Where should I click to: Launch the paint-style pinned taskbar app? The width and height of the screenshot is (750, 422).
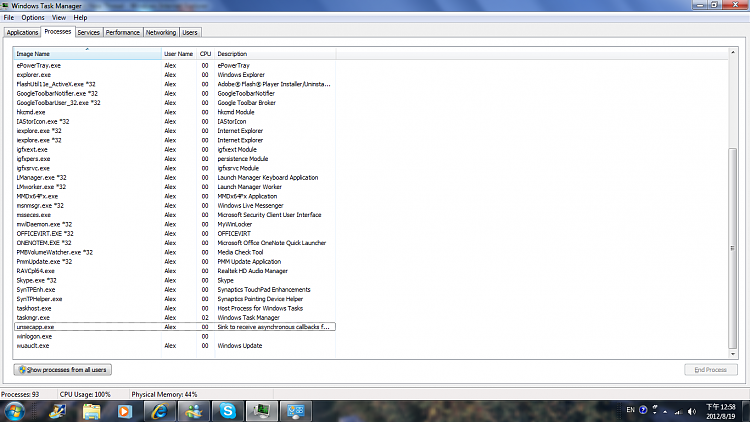pyautogui.click(x=57, y=411)
